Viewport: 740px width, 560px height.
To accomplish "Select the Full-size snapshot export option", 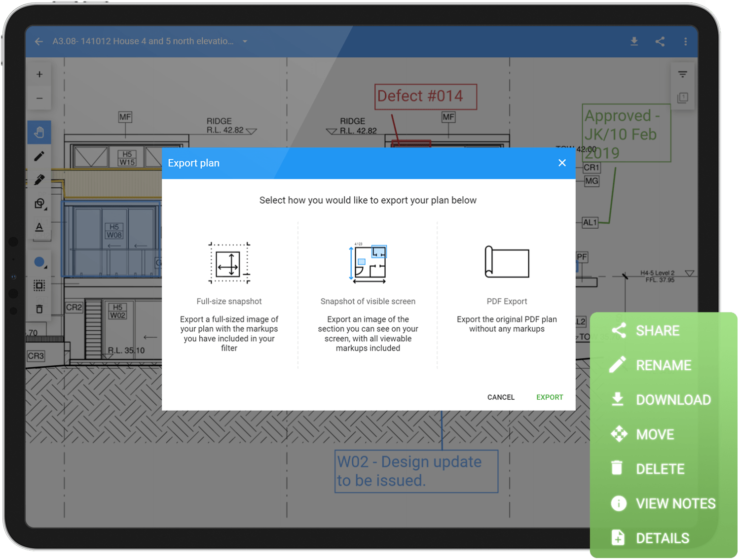I will click(x=229, y=263).
